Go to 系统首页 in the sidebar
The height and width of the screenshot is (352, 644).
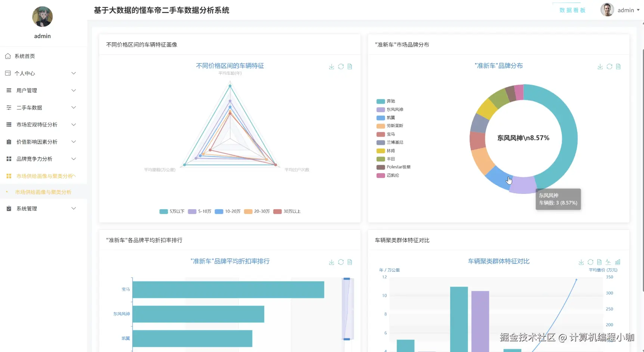click(x=43, y=56)
